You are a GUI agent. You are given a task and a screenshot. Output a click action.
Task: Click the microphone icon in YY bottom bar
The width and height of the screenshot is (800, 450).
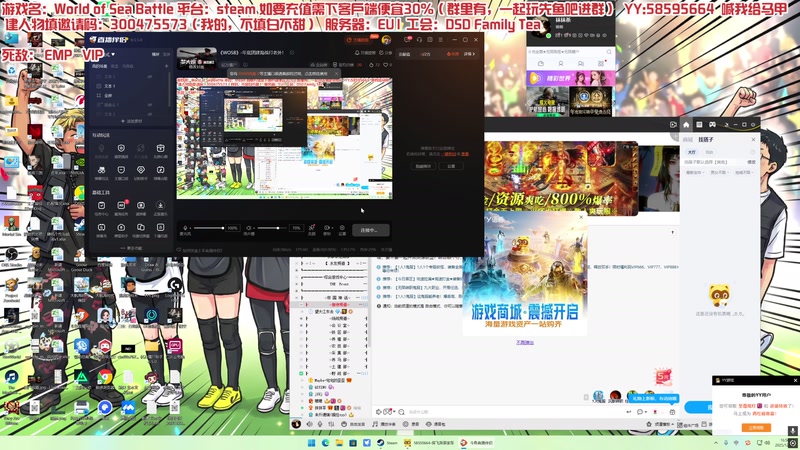[320, 424]
